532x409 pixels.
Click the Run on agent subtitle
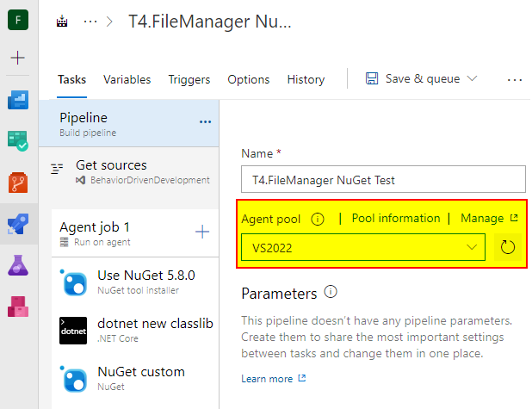pos(102,242)
